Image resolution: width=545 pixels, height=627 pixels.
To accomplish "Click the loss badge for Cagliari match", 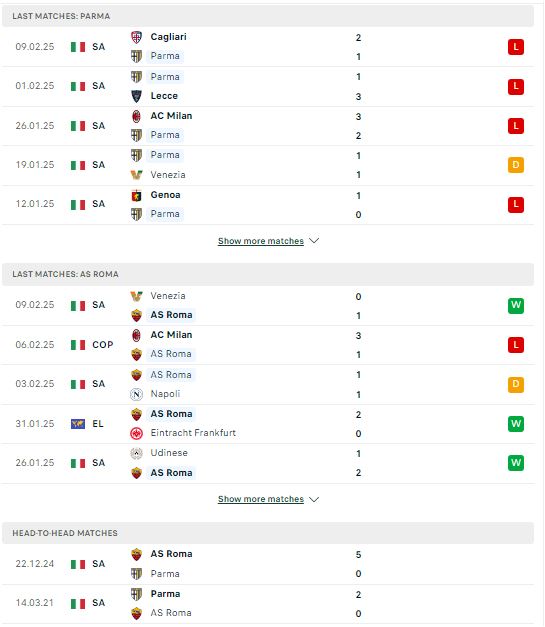I will tap(516, 47).
